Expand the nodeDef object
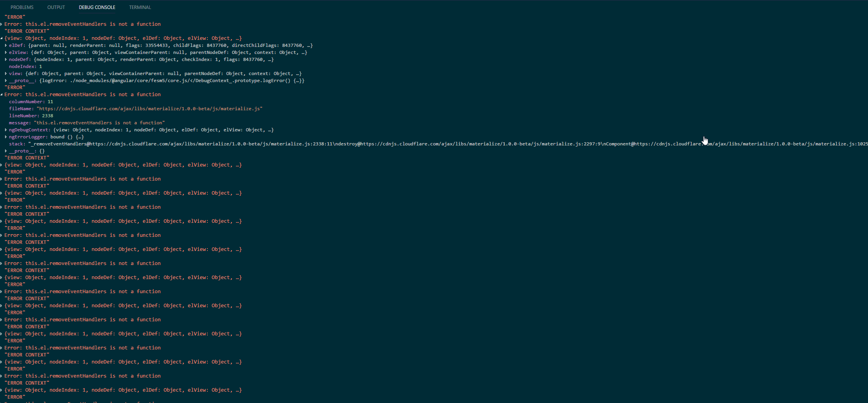The height and width of the screenshot is (403, 868). (x=5, y=59)
